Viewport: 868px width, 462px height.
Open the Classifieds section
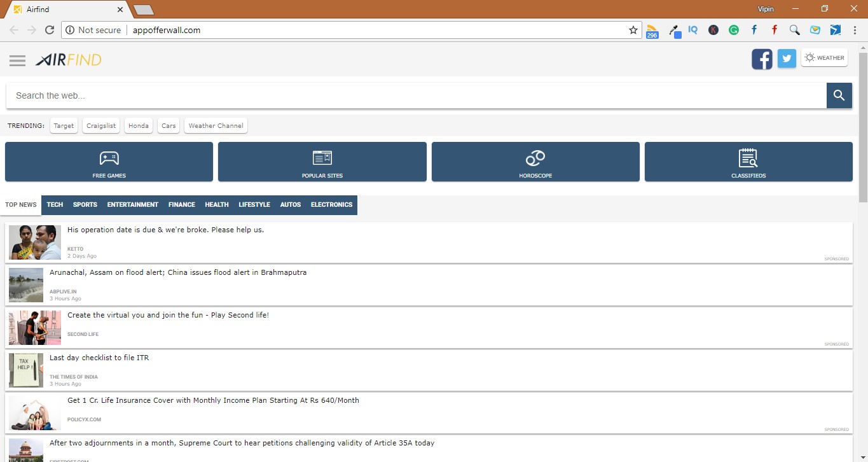(748, 162)
